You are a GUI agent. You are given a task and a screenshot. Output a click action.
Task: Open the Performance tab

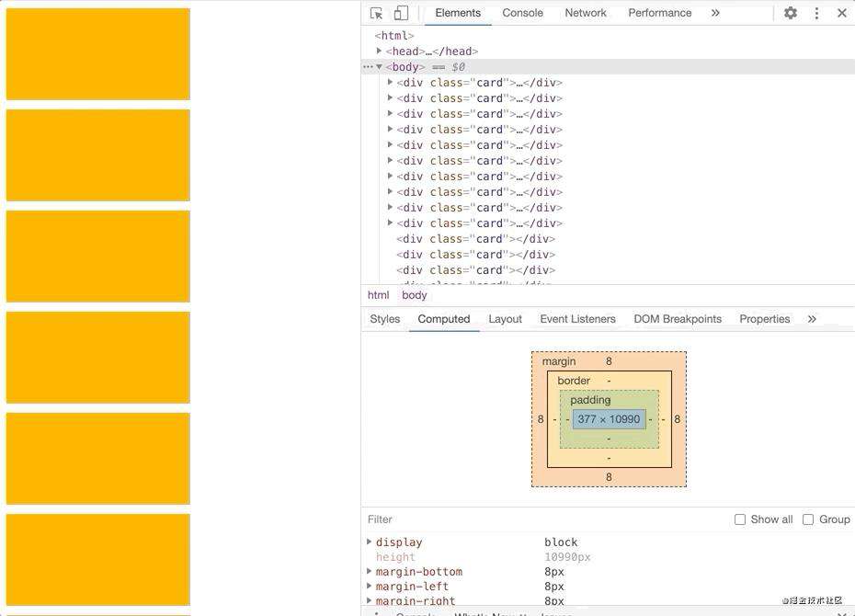(660, 13)
